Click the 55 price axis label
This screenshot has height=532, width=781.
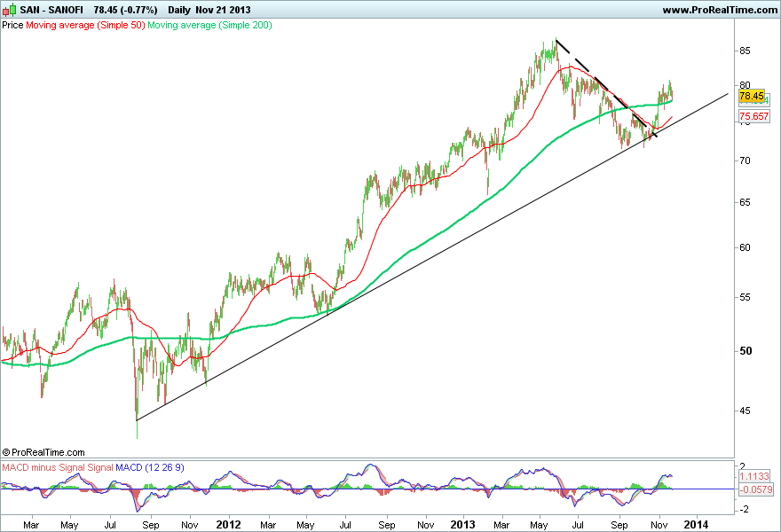(745, 298)
